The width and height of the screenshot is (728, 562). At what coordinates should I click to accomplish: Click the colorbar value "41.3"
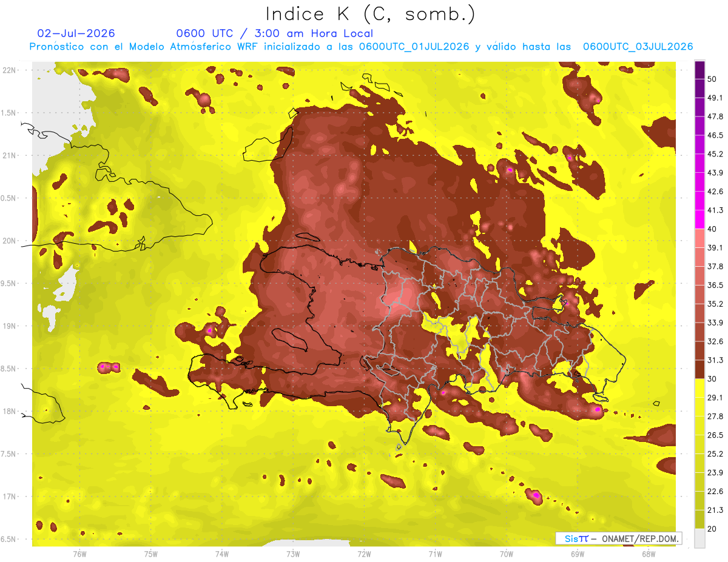coord(715,210)
